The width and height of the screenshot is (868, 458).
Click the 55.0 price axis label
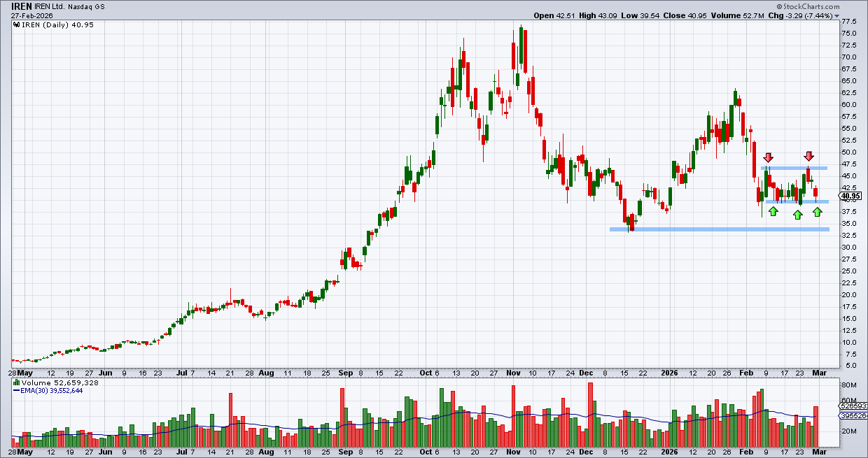[x=850, y=128]
